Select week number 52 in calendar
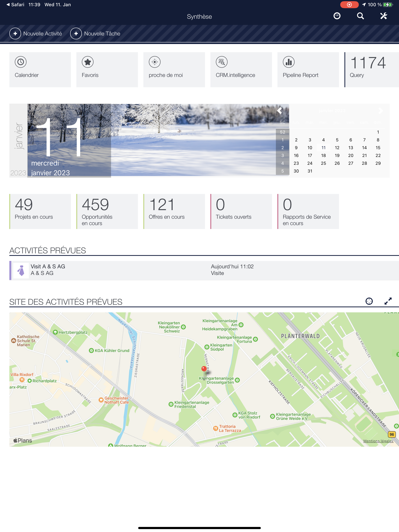The image size is (399, 532). (282, 132)
